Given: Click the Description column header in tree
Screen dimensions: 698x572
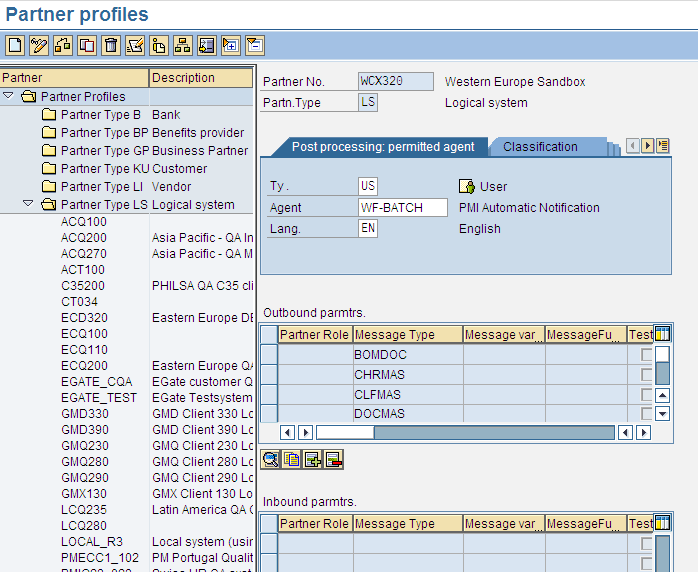Looking at the screenshot, I should pyautogui.click(x=201, y=78).
